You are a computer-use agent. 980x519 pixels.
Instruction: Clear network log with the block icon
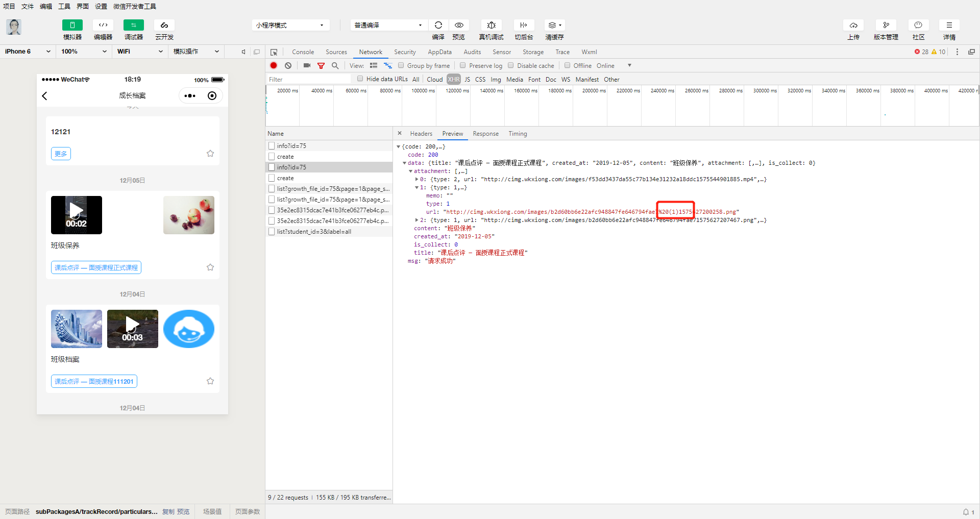(x=288, y=65)
